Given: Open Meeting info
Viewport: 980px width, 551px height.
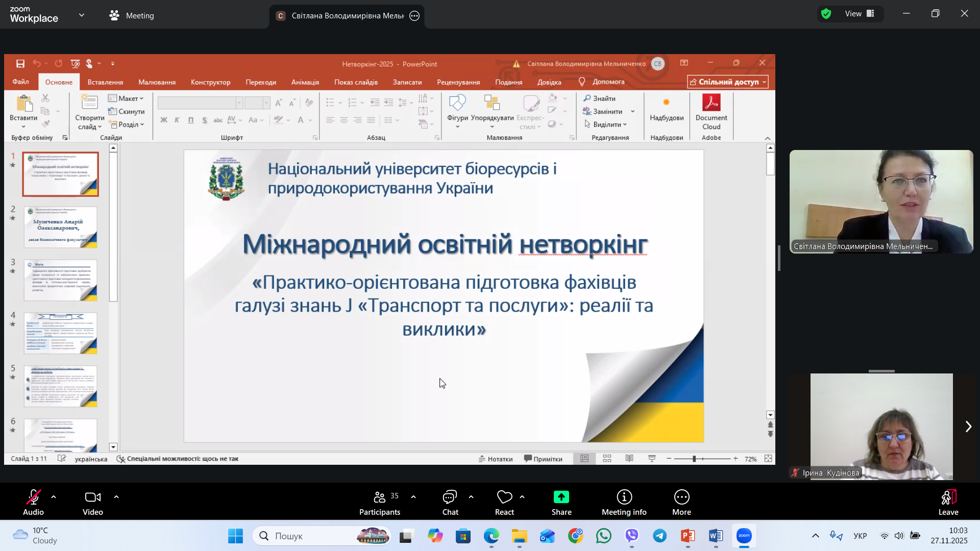Looking at the screenshot, I should click(x=624, y=502).
